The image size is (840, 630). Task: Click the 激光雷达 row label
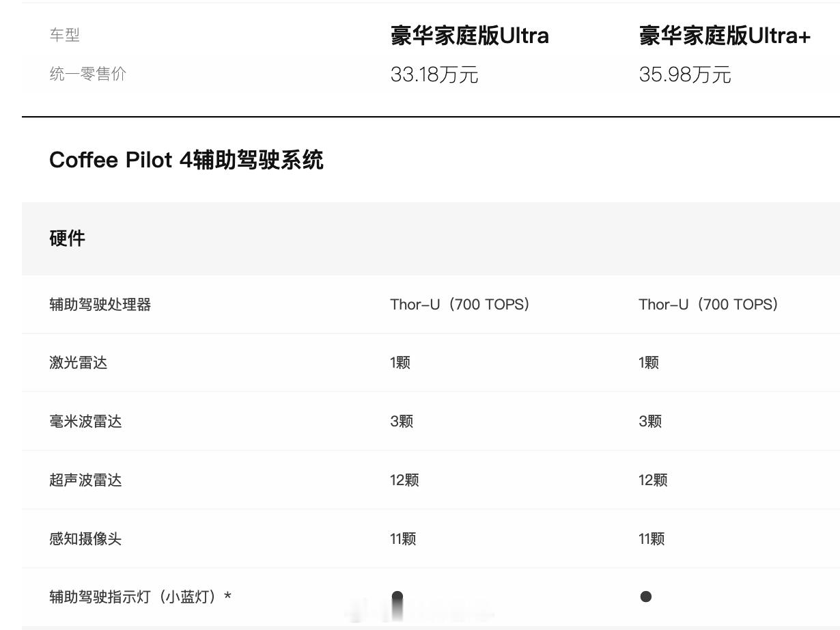(x=78, y=363)
